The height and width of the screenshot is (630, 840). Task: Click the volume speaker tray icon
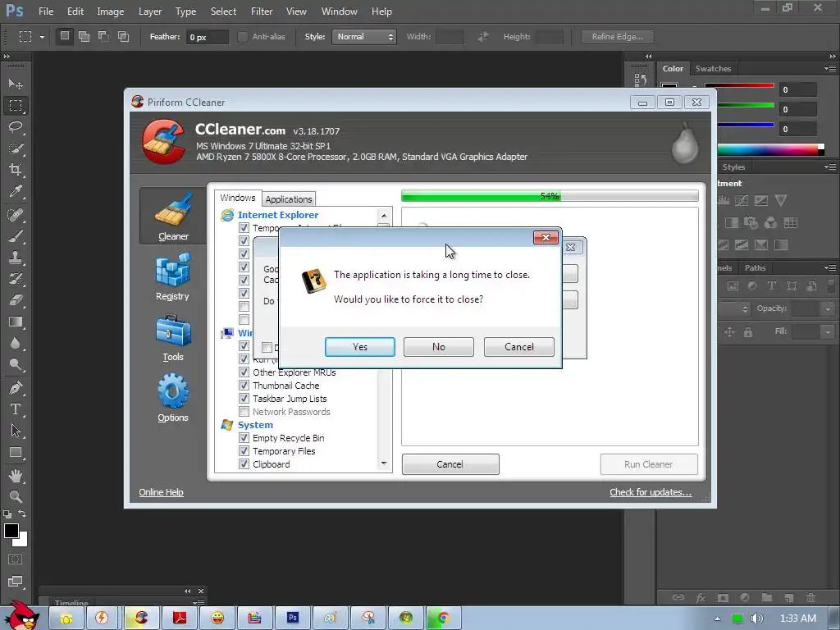point(757,619)
